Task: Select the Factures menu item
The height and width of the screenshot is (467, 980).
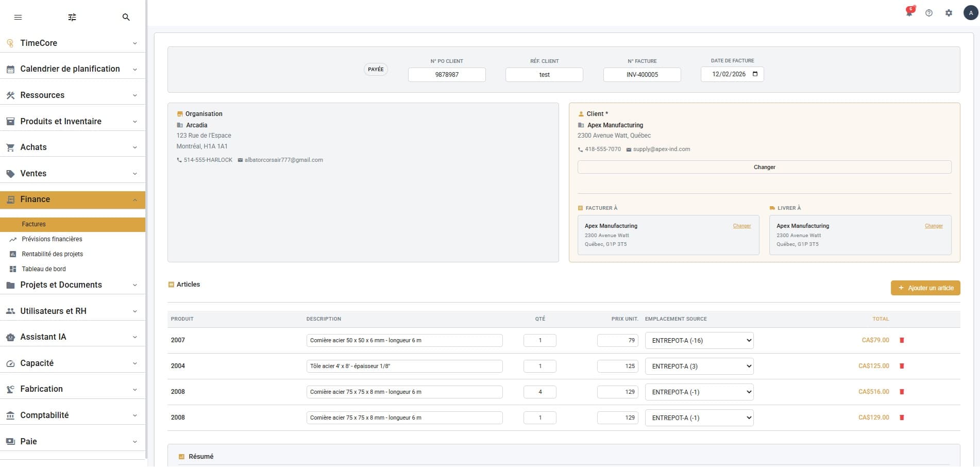Action: 73,224
